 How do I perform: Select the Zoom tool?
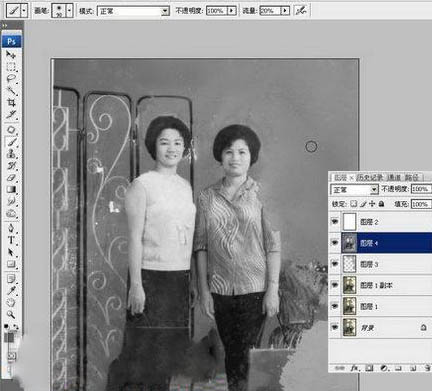click(x=11, y=314)
